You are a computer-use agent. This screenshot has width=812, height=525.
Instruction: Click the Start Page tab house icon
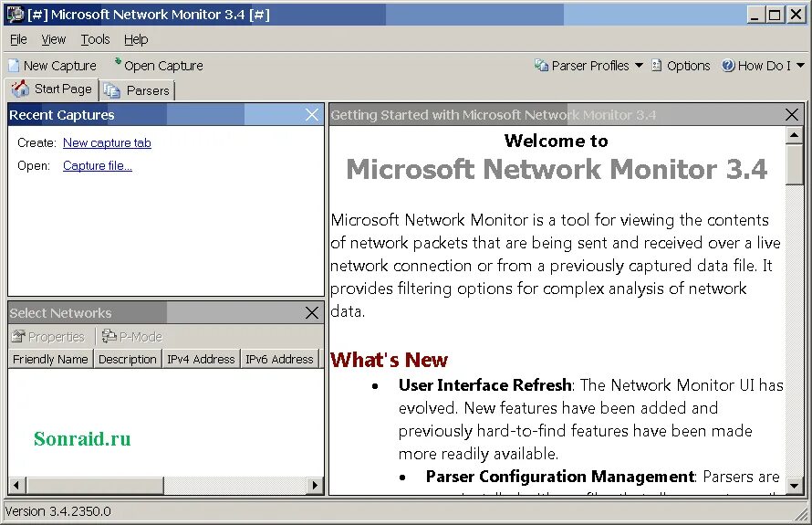pyautogui.click(x=21, y=89)
